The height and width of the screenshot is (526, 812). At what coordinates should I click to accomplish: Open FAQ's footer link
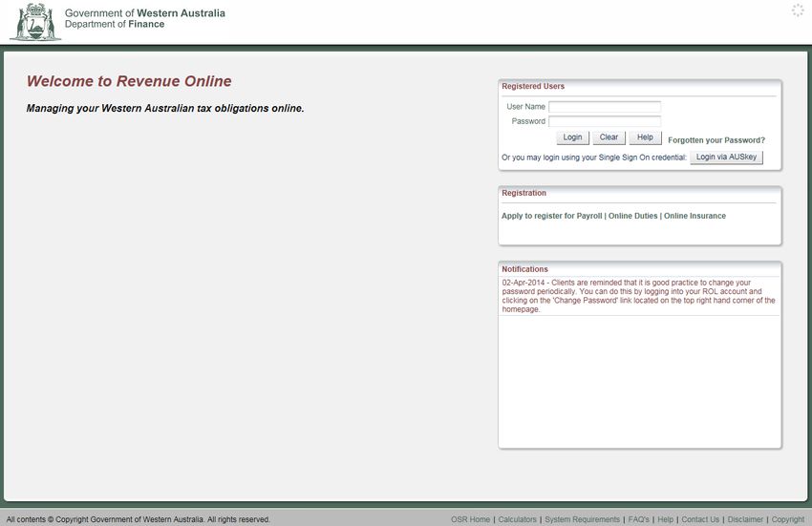[638, 519]
